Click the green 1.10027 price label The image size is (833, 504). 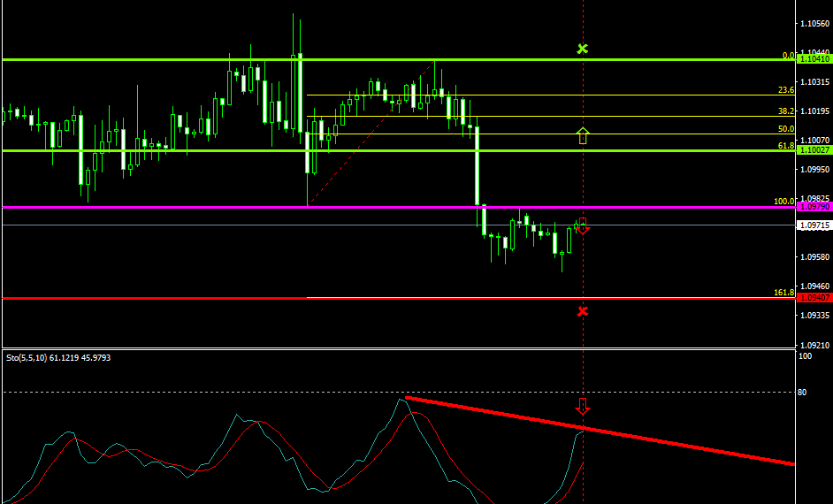tap(814, 150)
